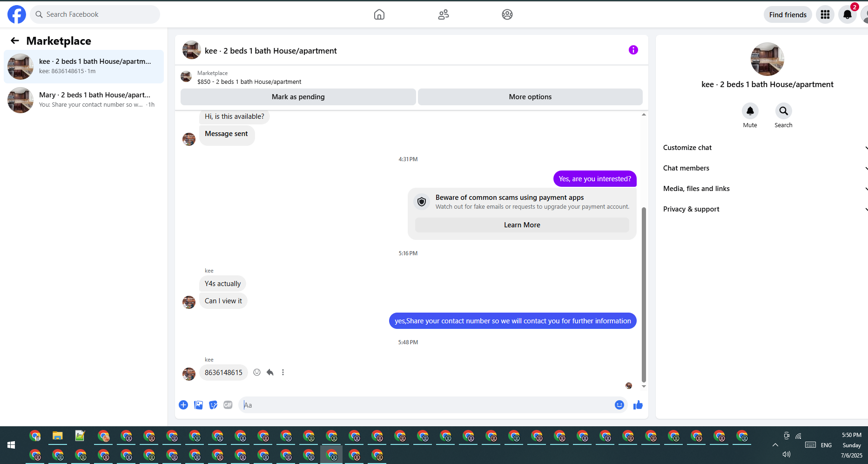Focus the Search Facebook field
Screen dimensions: 868x464
pyautogui.click(x=95, y=14)
